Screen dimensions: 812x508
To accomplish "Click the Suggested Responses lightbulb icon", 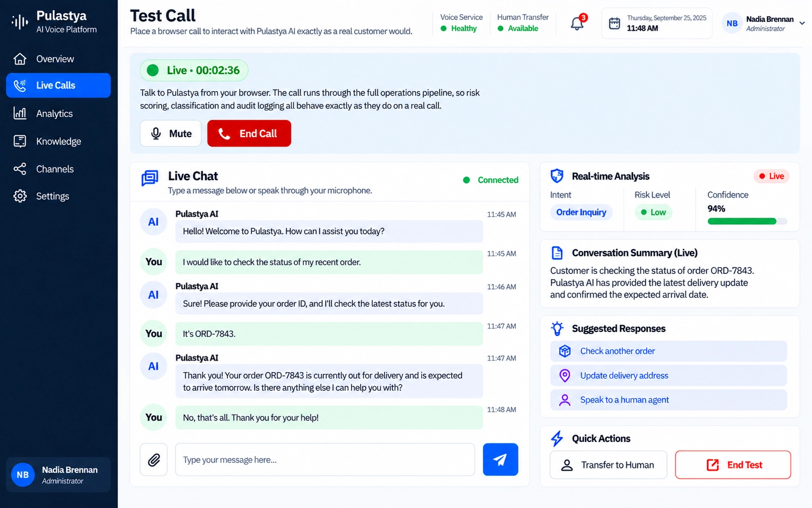I will coord(557,328).
